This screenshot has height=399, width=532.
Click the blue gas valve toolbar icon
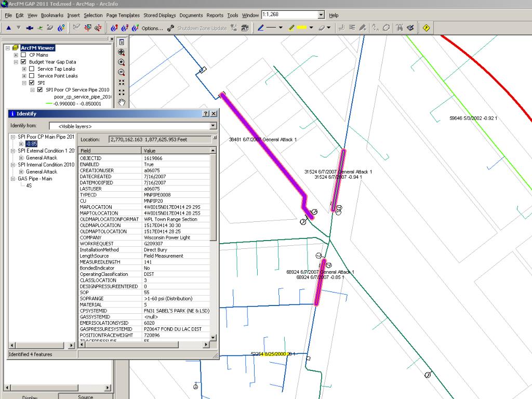pyautogui.click(x=30, y=28)
